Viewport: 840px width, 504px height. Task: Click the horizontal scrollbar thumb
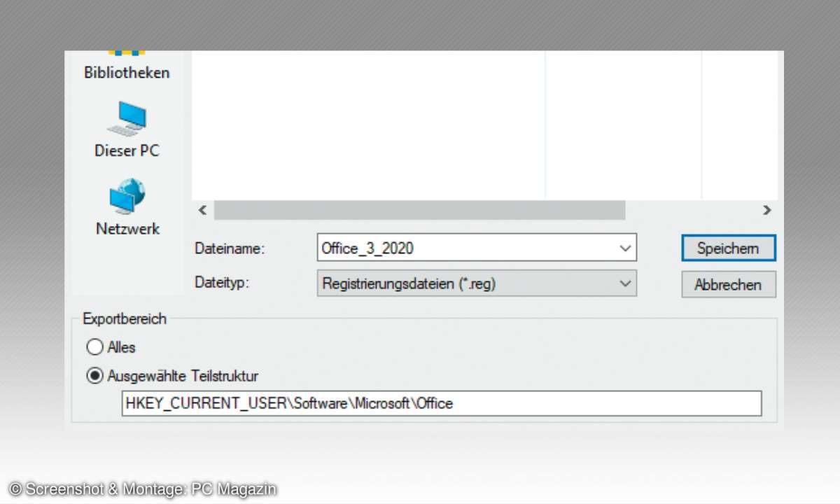tap(419, 210)
